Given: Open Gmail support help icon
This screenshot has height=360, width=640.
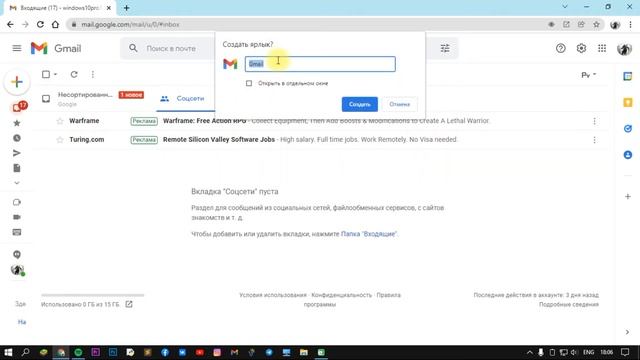Looking at the screenshot, I should coord(560,48).
